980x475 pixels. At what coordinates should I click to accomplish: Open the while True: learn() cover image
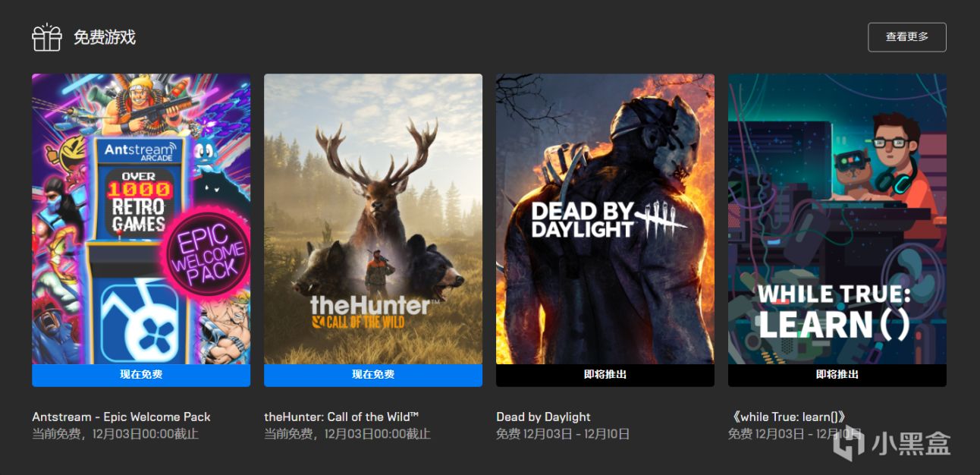coord(837,219)
